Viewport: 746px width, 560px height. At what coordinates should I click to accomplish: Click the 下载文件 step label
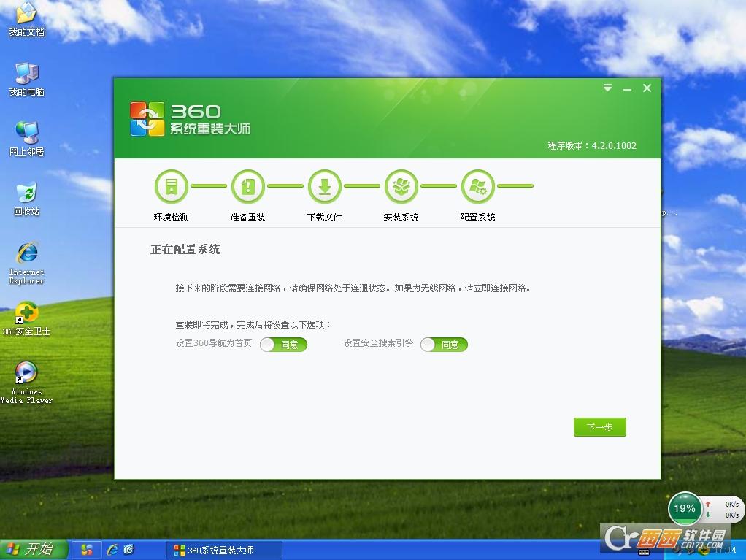tap(325, 218)
